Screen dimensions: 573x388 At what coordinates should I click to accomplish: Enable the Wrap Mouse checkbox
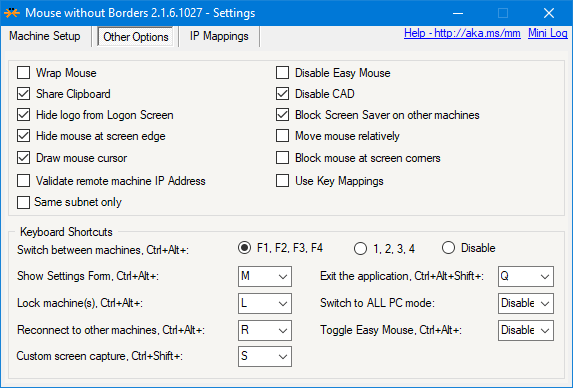pos(24,73)
